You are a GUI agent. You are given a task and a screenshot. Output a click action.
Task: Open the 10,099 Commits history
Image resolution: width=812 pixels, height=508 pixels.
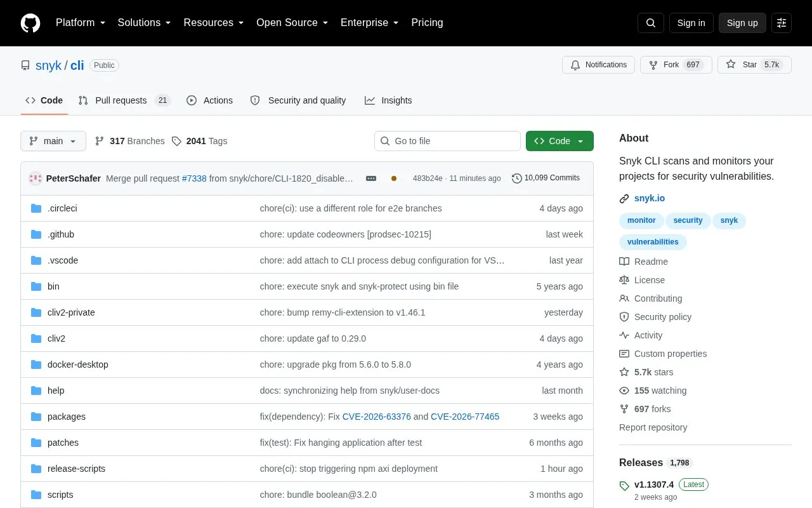pos(546,178)
